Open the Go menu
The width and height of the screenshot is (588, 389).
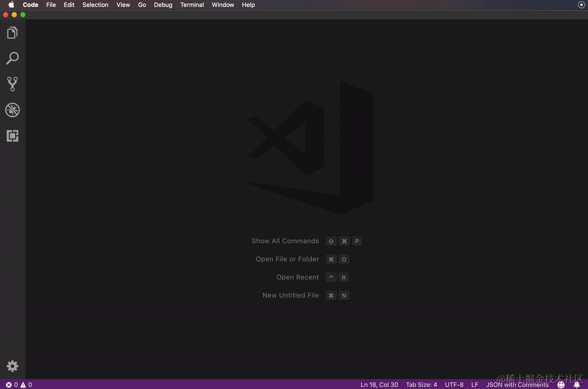[142, 4]
